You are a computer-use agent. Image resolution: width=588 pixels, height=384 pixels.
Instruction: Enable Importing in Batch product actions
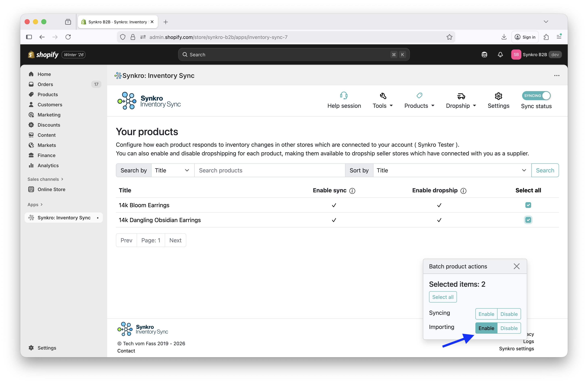coord(486,328)
